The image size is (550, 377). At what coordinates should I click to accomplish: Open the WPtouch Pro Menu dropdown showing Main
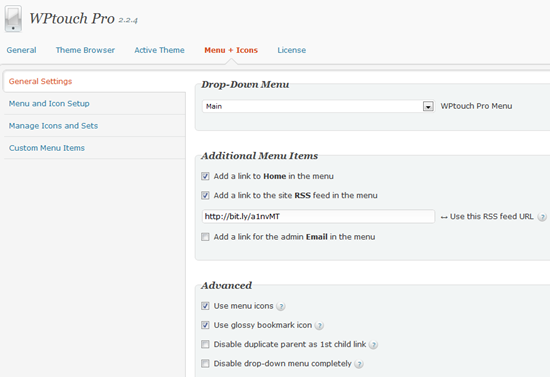[x=318, y=106]
